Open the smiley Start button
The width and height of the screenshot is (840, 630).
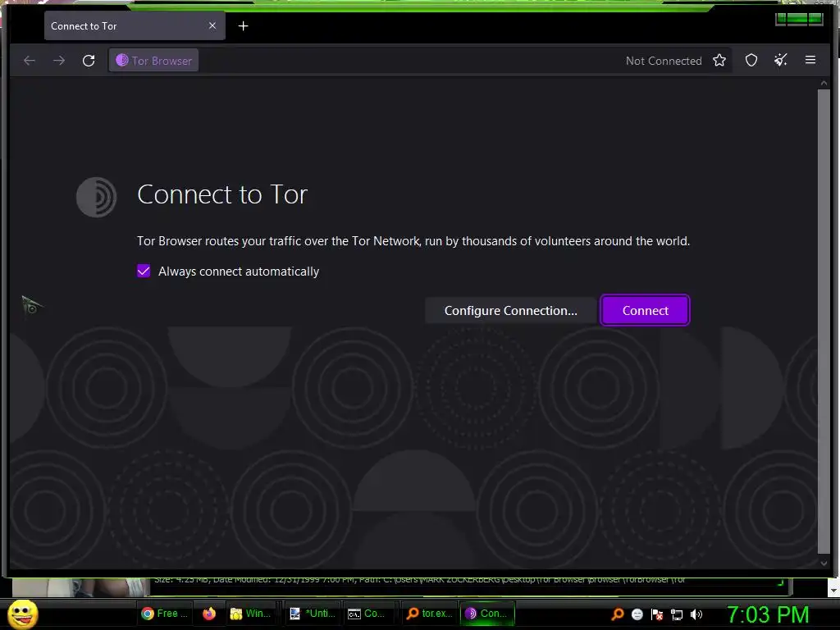(x=23, y=614)
